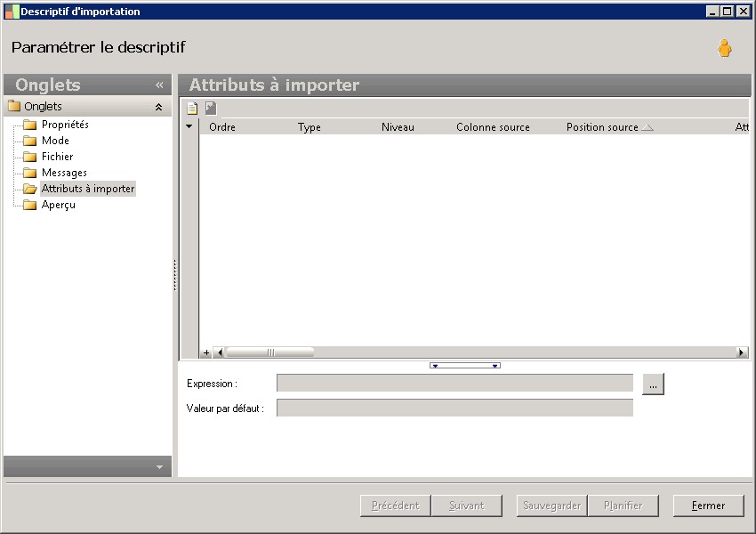
Task: Collapse the Onglets group with up chevrons
Action: [x=158, y=107]
